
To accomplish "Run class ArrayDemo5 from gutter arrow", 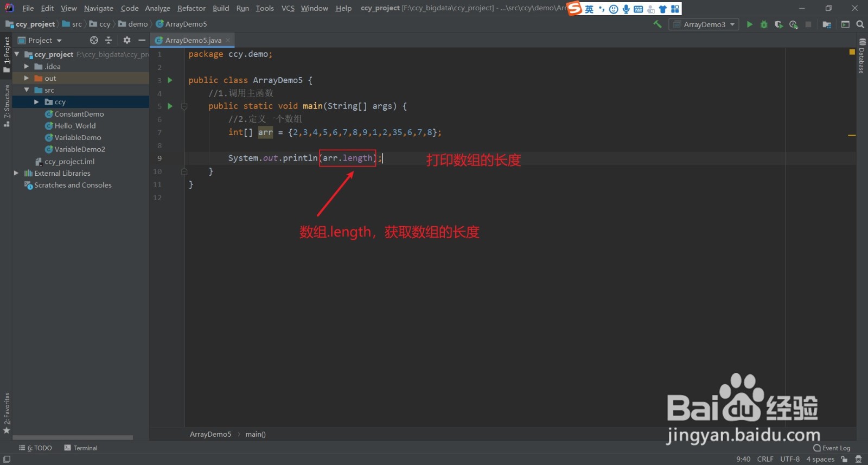I will click(170, 80).
